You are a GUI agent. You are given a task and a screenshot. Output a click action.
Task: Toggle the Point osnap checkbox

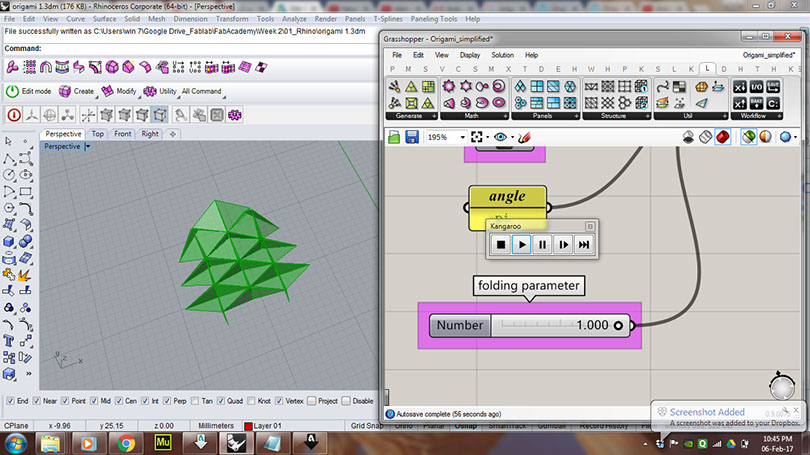point(65,401)
